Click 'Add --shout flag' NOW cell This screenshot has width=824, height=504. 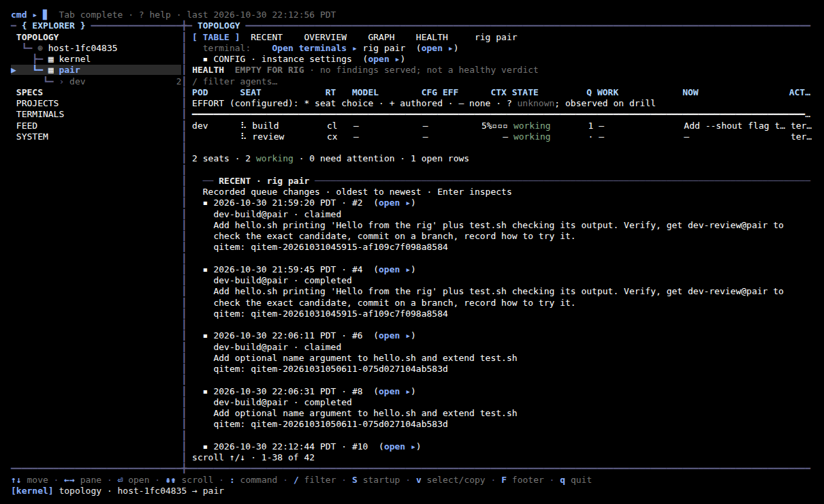(735, 126)
